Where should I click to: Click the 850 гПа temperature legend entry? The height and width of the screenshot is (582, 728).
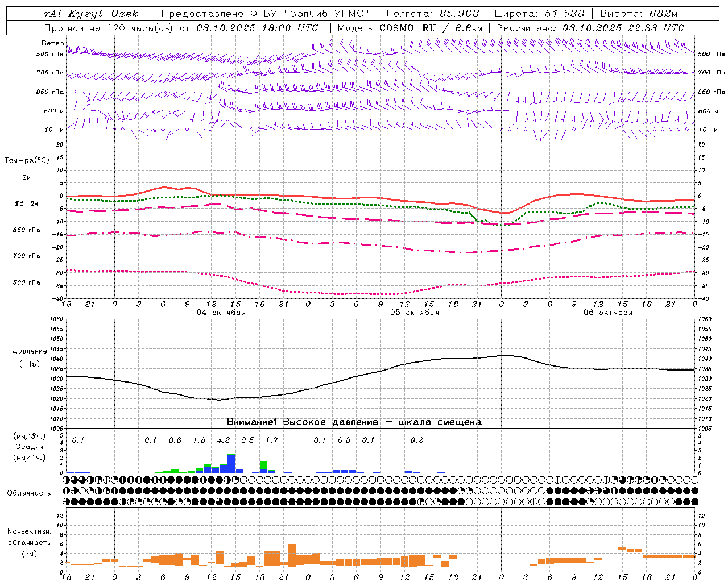(x=26, y=230)
